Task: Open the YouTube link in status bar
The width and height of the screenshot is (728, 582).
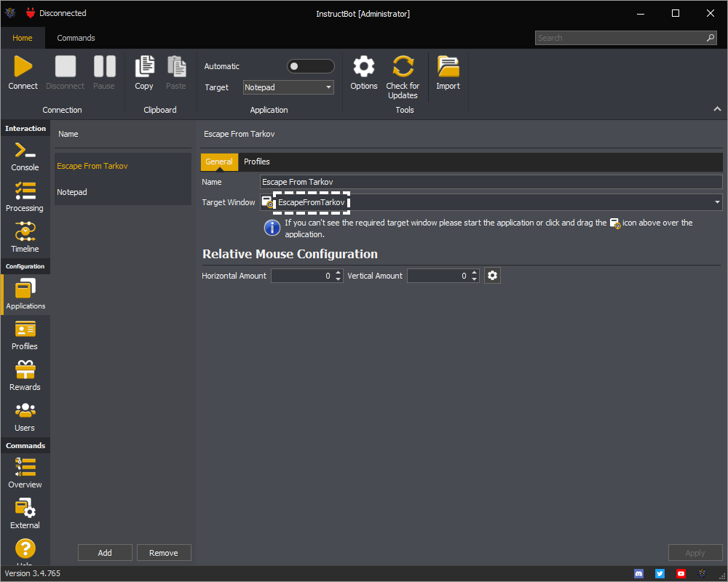Action: click(681, 574)
